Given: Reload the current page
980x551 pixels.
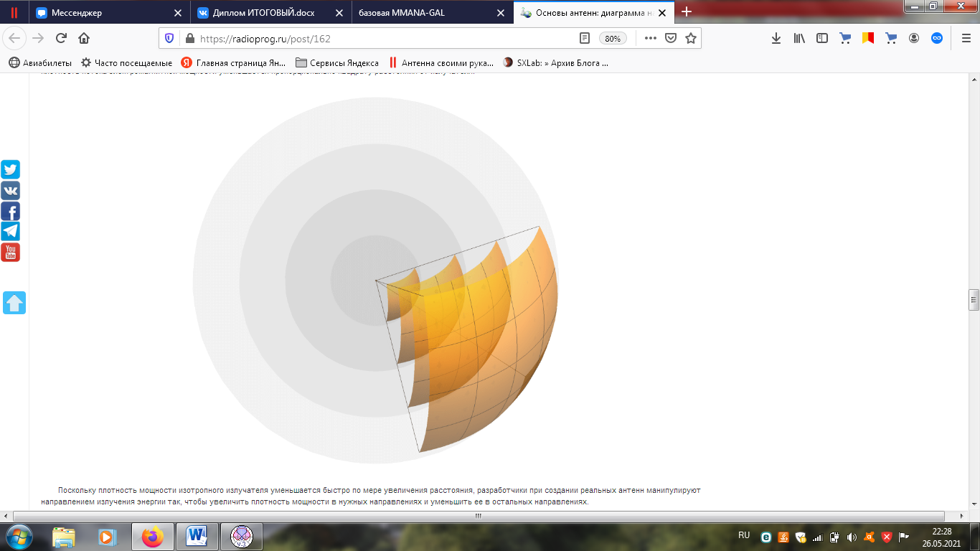Looking at the screenshot, I should tap(61, 38).
